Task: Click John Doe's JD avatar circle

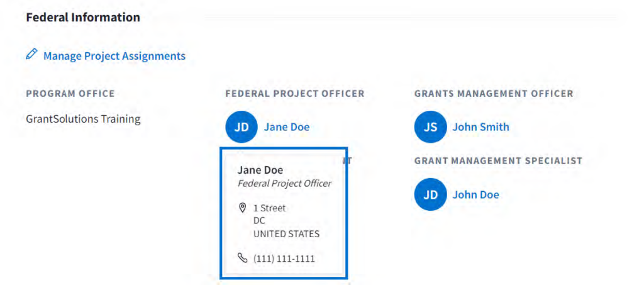Action: tap(430, 194)
